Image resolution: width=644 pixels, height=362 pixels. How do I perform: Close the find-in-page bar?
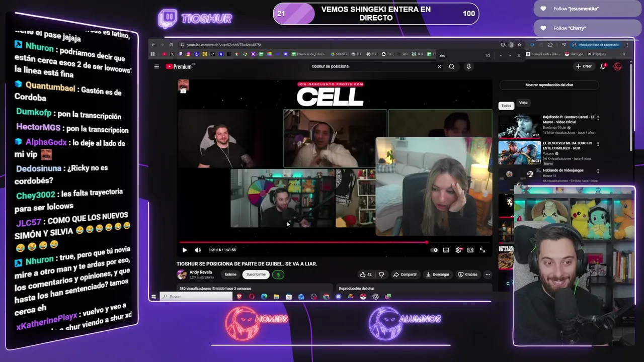point(519,55)
